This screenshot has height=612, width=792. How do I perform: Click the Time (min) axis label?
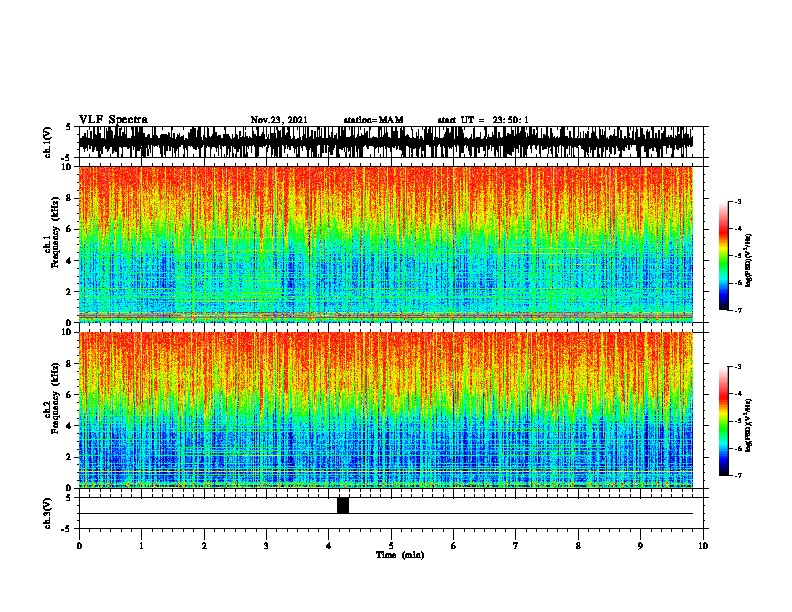tap(400, 555)
